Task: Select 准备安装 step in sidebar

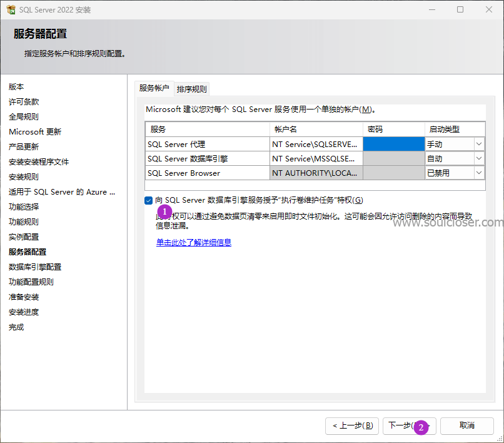Action: (x=24, y=297)
